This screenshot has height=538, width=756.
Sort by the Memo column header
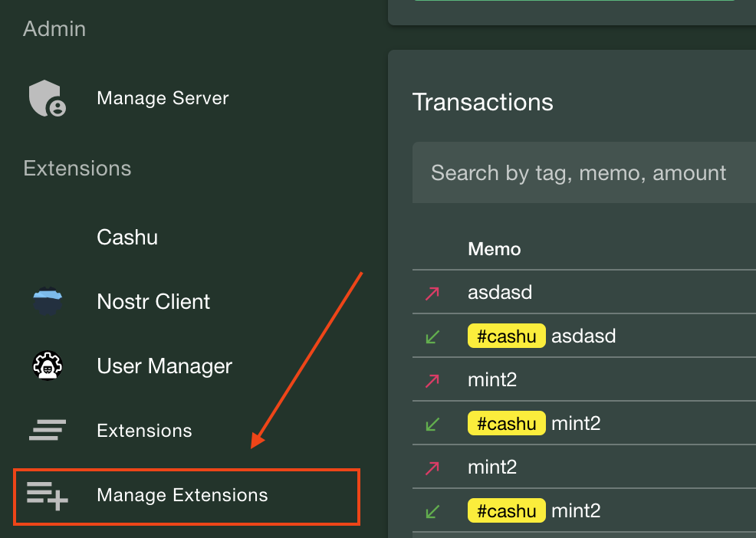495,249
